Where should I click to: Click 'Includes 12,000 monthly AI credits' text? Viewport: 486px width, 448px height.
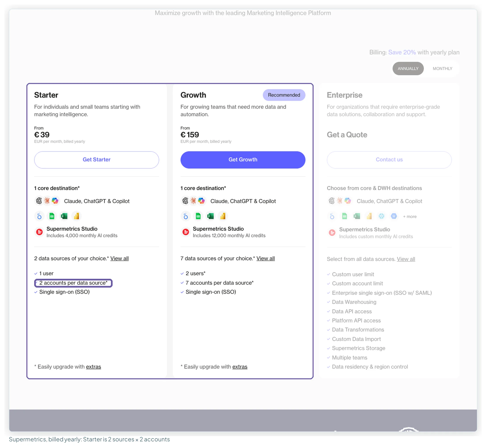coord(229,236)
